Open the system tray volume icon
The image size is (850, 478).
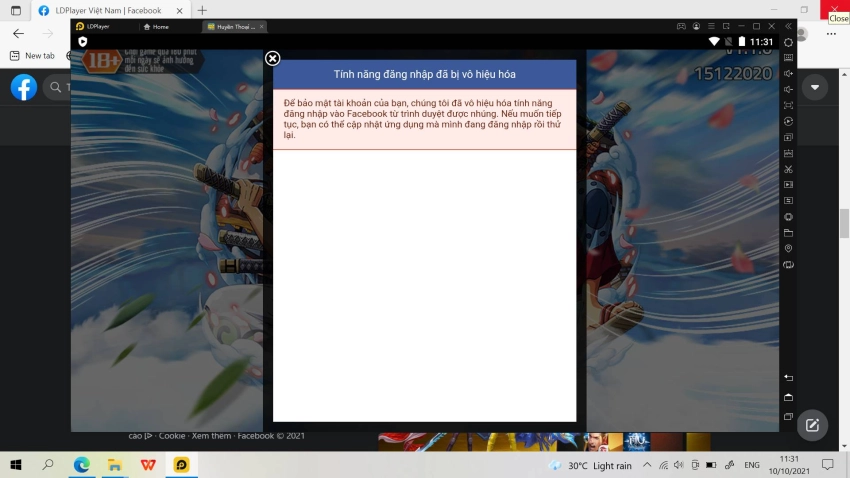(679, 465)
